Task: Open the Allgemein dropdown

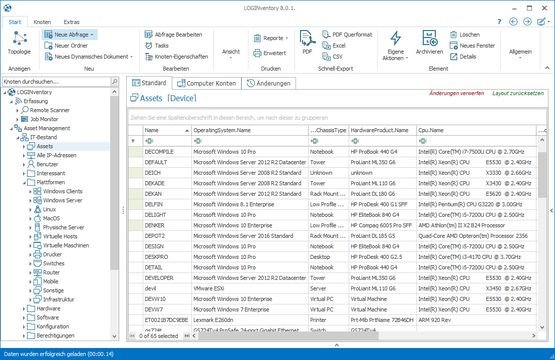Action: 520,53
